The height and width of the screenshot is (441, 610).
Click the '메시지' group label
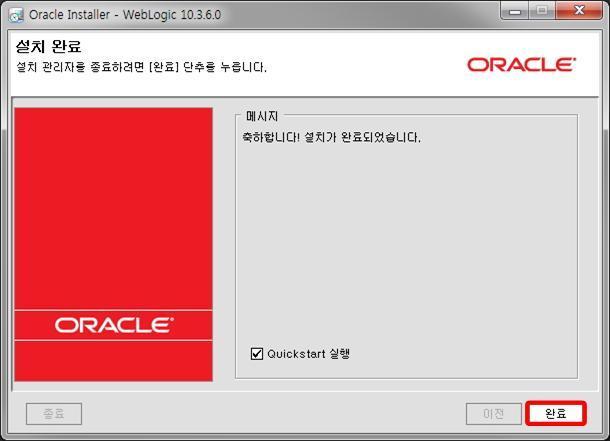tap(262, 116)
